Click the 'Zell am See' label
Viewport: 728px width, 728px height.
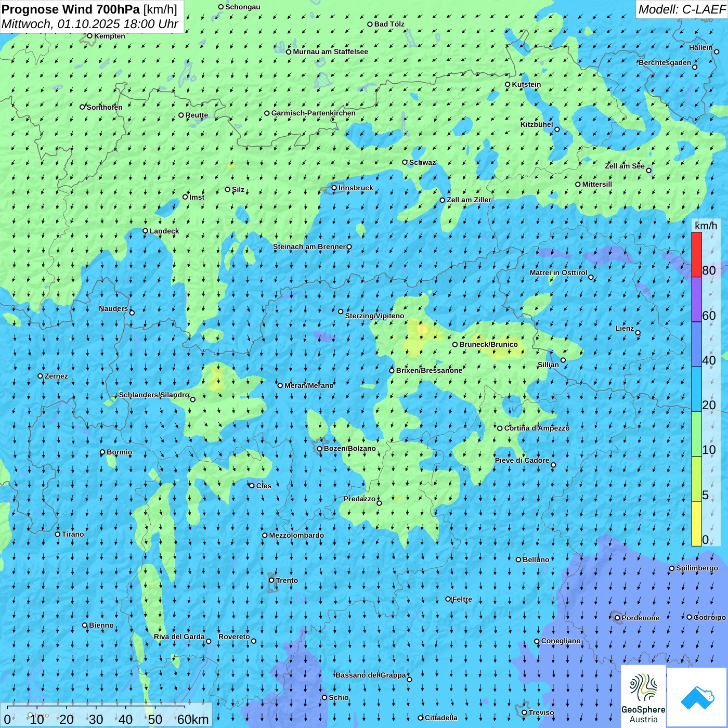625,166
